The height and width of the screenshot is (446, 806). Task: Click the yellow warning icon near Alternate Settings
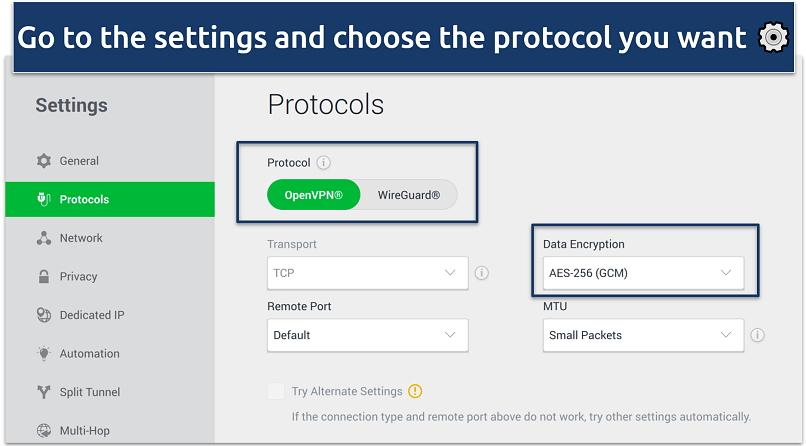(x=416, y=391)
